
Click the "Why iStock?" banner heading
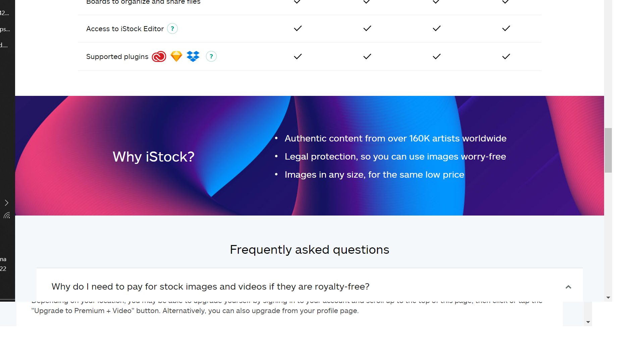[154, 157]
